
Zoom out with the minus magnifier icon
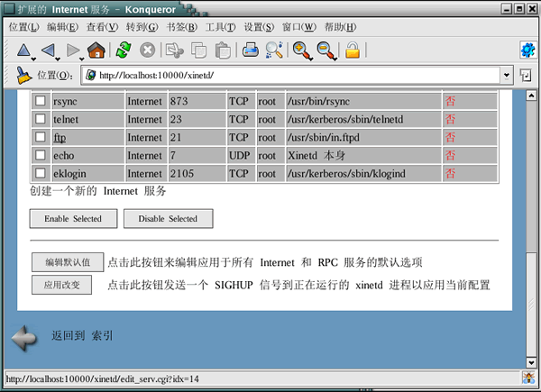[326, 50]
